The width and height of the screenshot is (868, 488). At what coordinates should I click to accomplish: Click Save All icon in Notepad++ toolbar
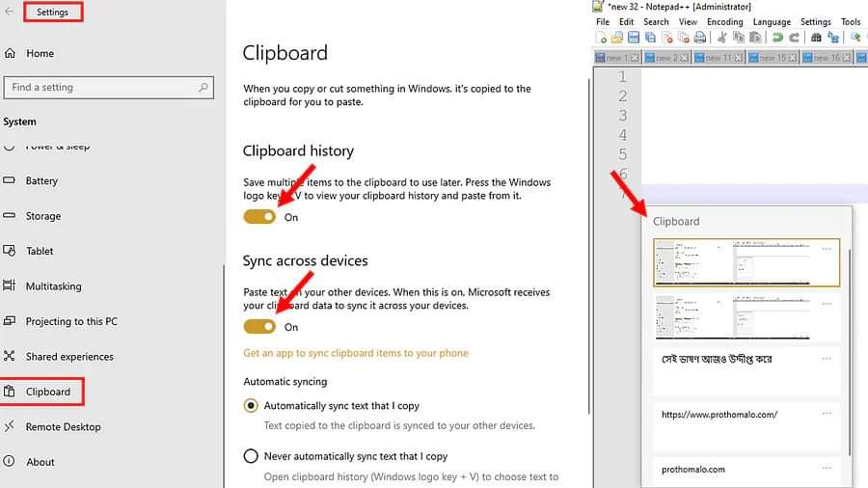650,37
